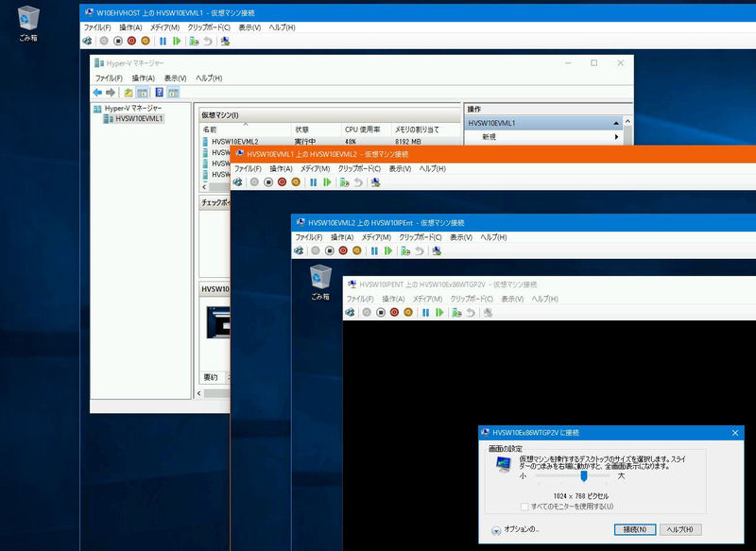Click Save icon in HVSW10EVML2 connection toolbar
The width and height of the screenshot is (756, 551).
click(296, 181)
